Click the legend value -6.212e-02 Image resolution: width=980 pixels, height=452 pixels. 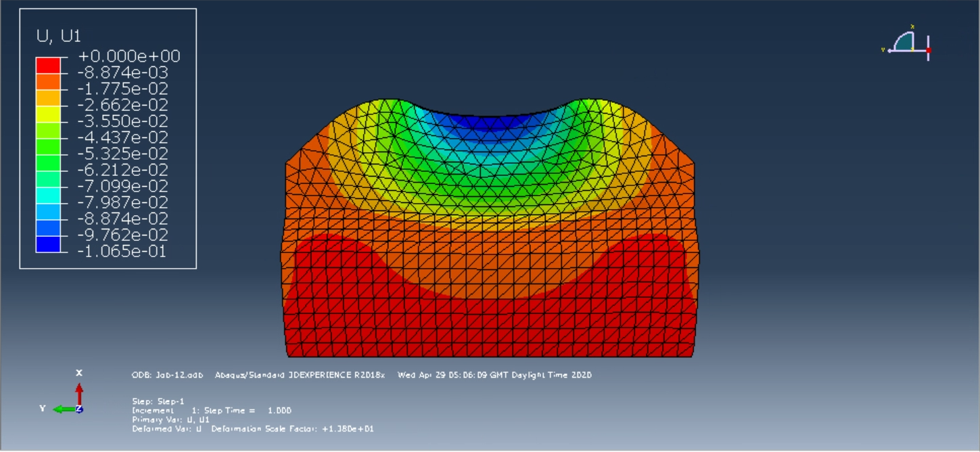click(x=123, y=171)
